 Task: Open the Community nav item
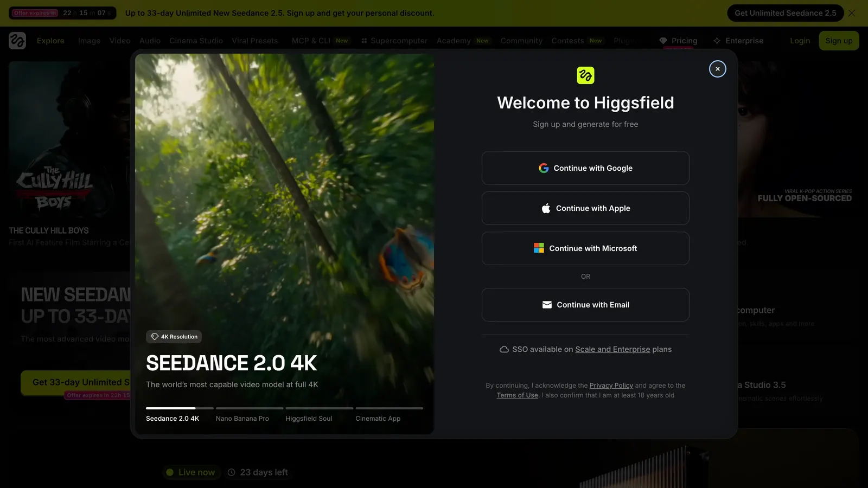point(521,41)
